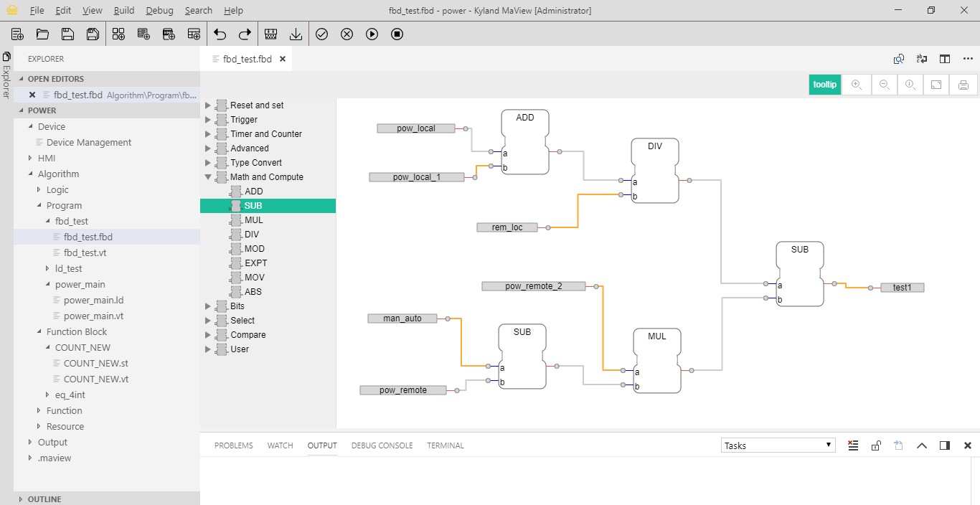Click the test1 output variable on canvas
This screenshot has height=505, width=980.
tap(902, 288)
